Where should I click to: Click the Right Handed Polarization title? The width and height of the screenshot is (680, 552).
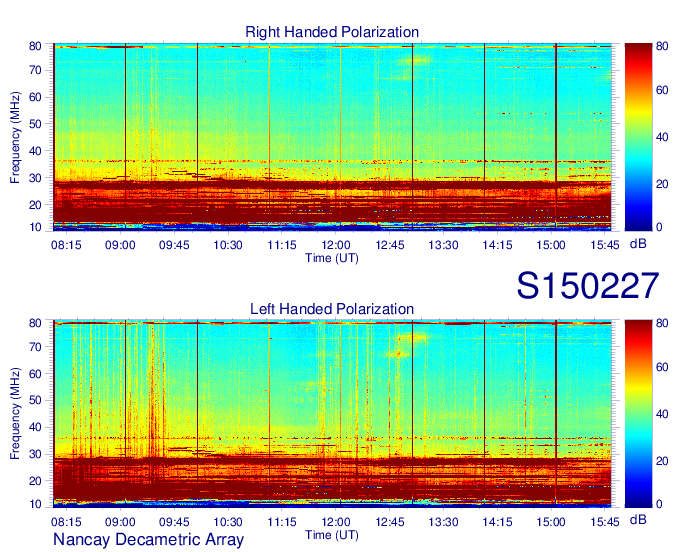coord(332,32)
